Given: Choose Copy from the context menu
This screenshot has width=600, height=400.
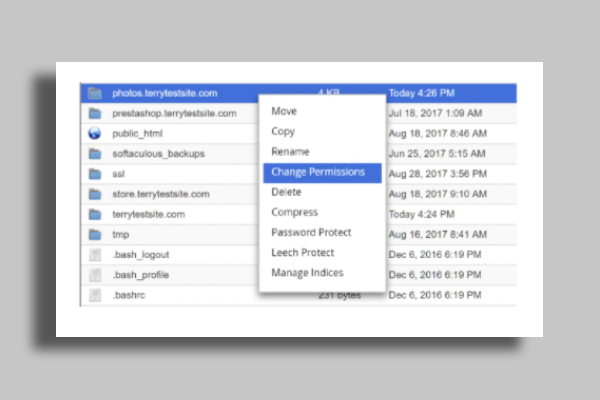Looking at the screenshot, I should 283,131.
